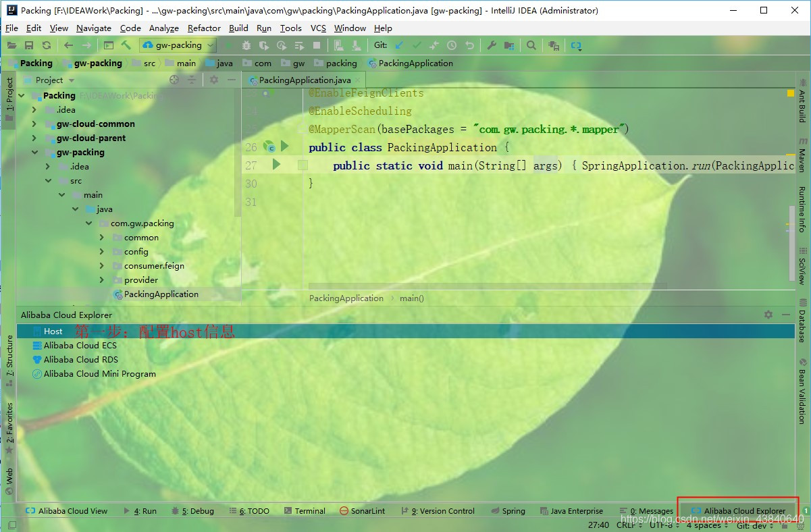Select the config package in tree
This screenshot has width=811, height=532.
(136, 252)
